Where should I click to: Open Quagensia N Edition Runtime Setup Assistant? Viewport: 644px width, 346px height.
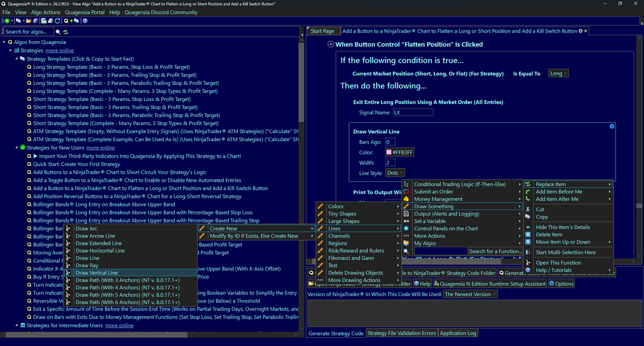pos(489,283)
